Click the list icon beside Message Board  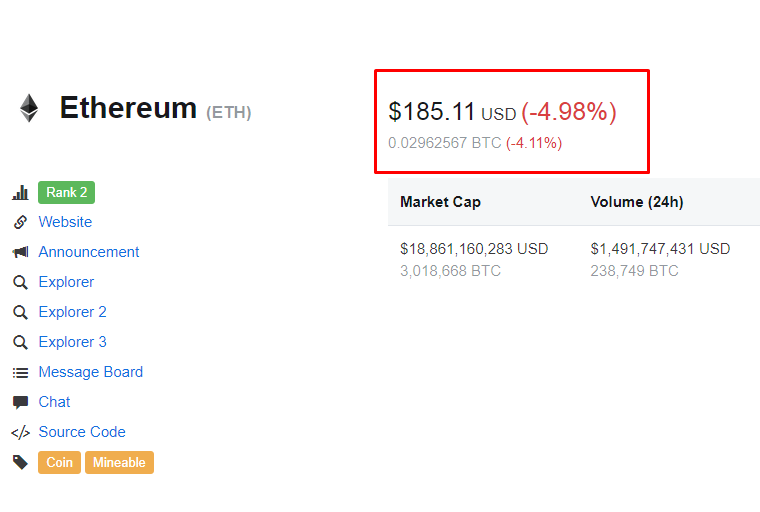click(x=20, y=372)
